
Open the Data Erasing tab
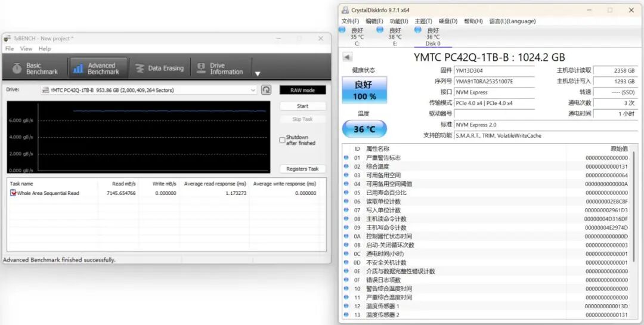[159, 68]
